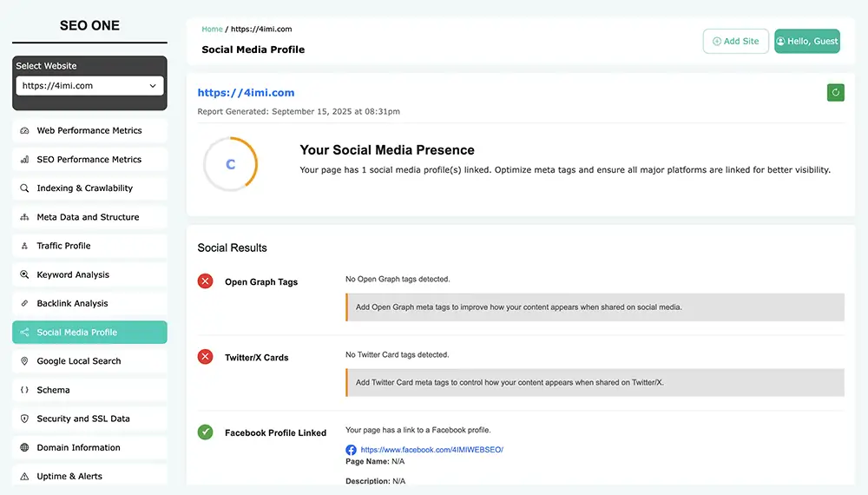Click the Home breadcrumb link
The image size is (868, 495).
(212, 29)
